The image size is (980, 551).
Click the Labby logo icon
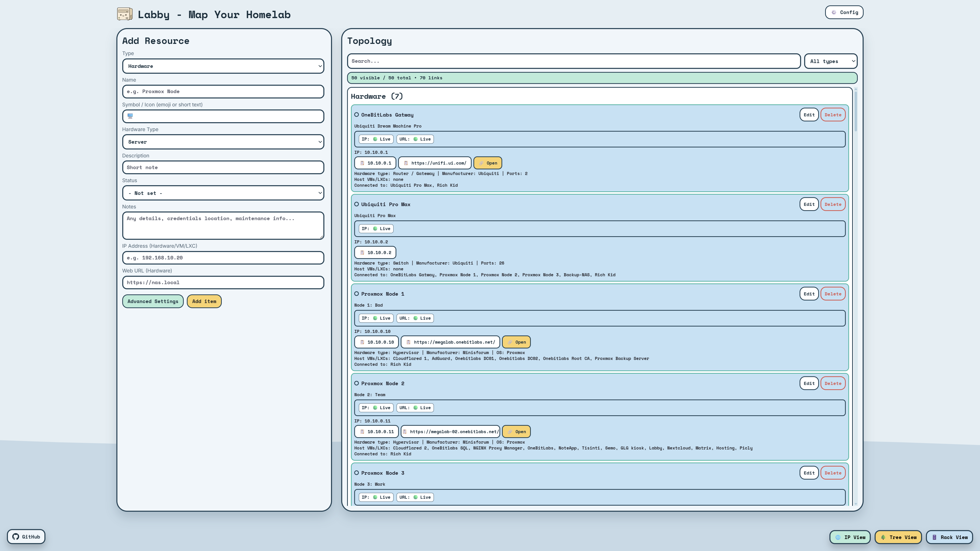coord(125,14)
